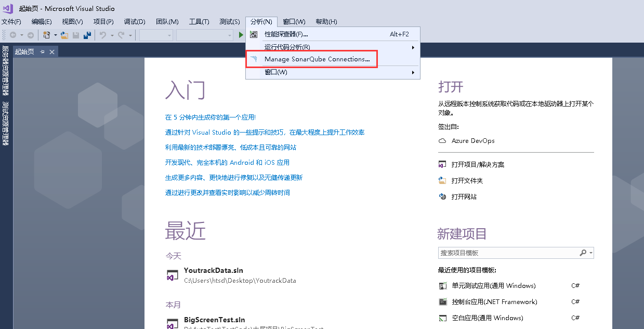Expand the 窗口(W) submenu in the analysis menu

(x=413, y=72)
